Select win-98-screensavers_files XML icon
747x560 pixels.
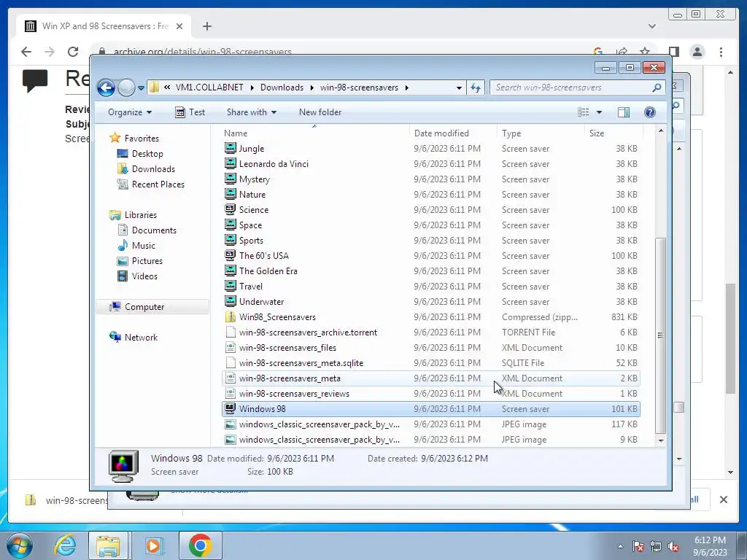[230, 348]
